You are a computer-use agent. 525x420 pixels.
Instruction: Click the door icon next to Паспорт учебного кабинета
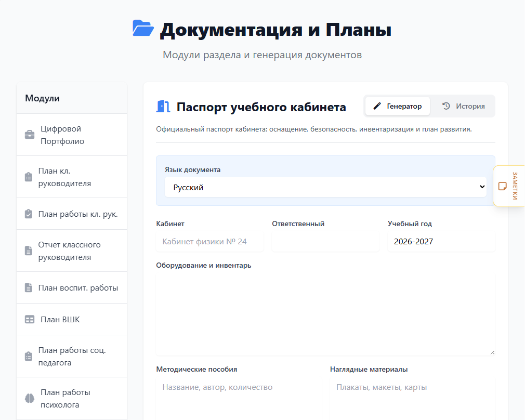pyautogui.click(x=163, y=107)
